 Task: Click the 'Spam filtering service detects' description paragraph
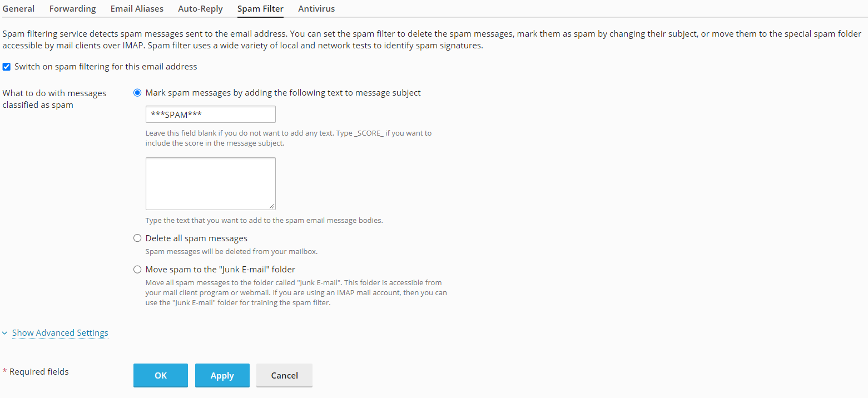[432, 39]
